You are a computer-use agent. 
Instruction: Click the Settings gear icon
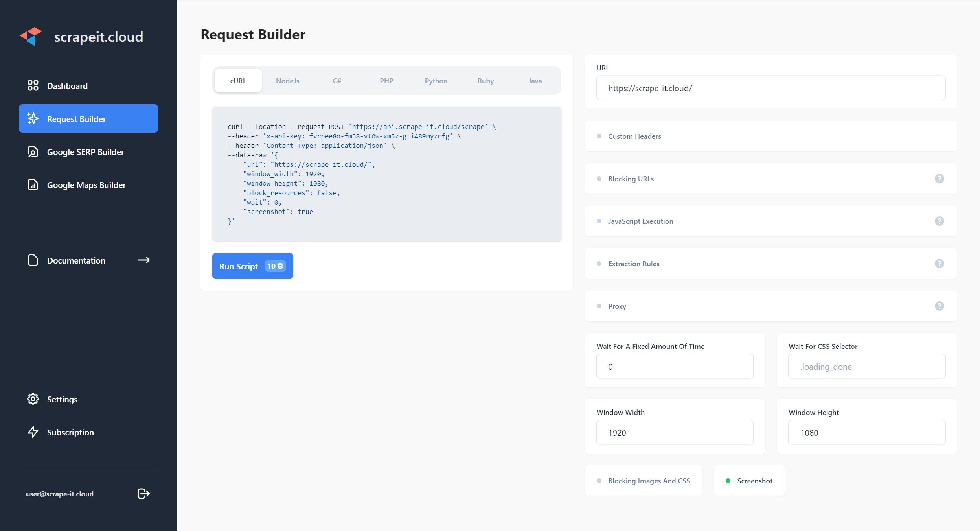[33, 399]
